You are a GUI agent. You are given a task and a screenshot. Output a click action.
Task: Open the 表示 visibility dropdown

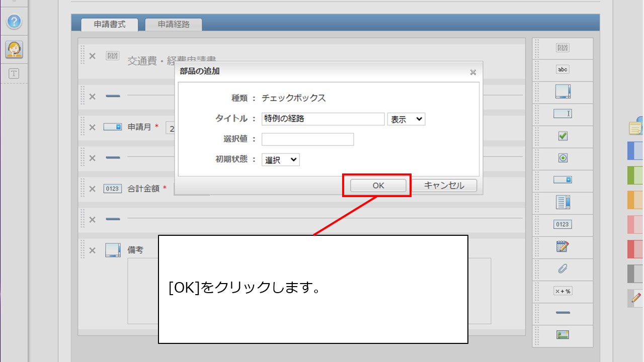(406, 119)
